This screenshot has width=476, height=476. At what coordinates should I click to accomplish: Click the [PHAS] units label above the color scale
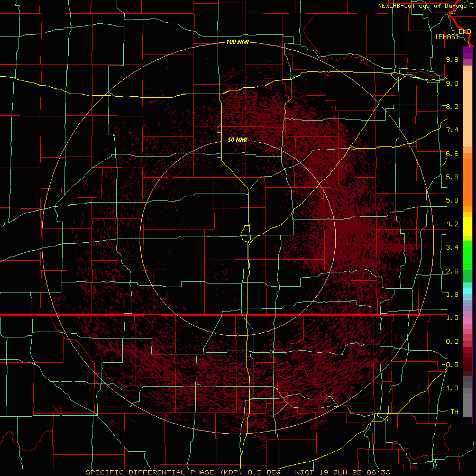pos(447,36)
